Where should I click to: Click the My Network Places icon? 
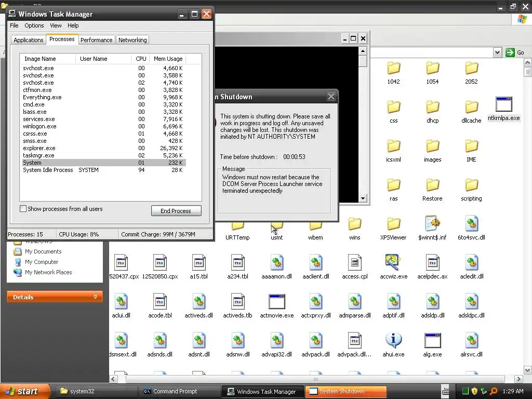click(17, 272)
